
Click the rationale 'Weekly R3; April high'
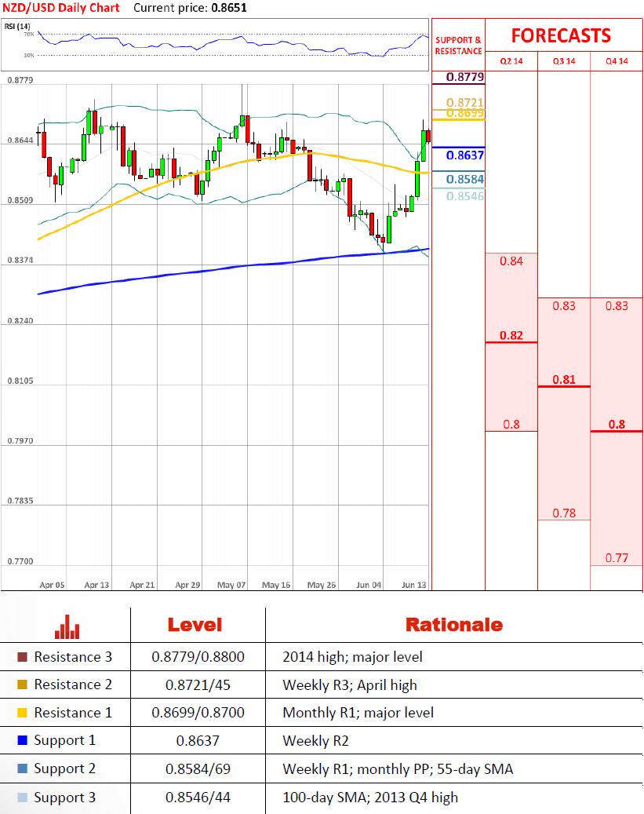[350, 685]
